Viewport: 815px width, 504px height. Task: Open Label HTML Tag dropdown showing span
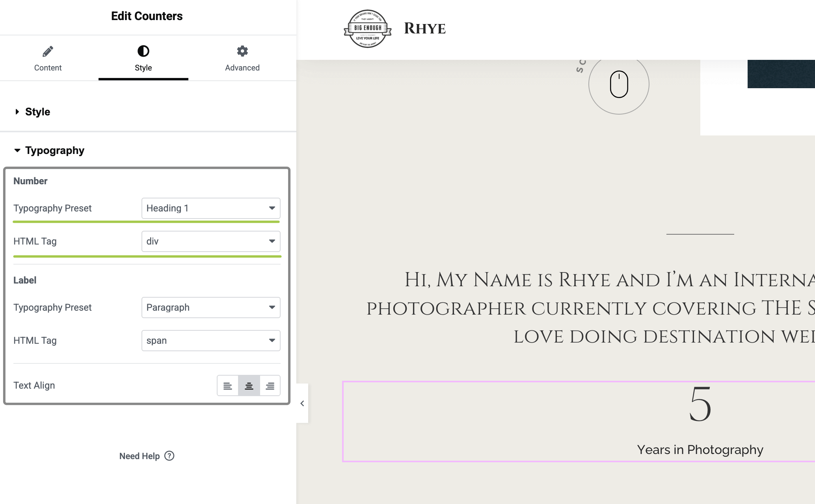tap(210, 341)
